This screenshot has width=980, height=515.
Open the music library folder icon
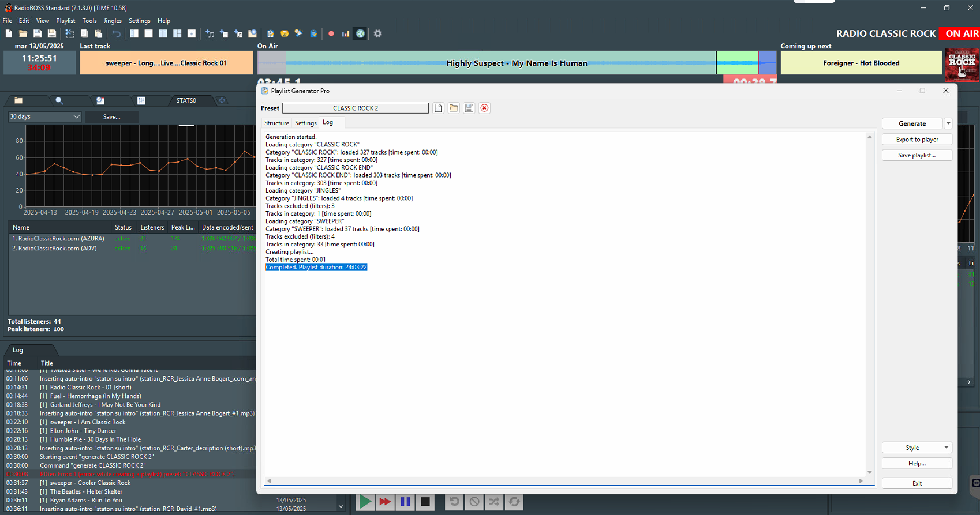(285, 34)
